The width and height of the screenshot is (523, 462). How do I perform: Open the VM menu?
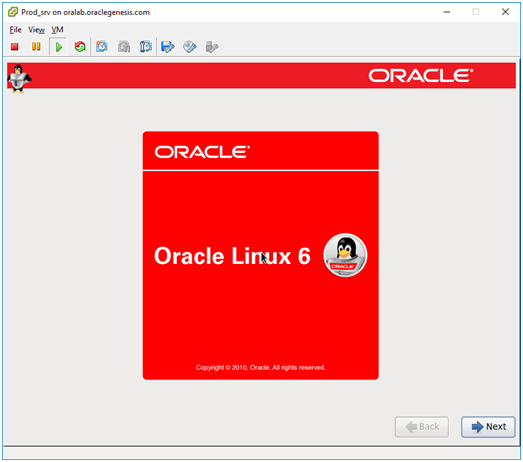[x=57, y=30]
